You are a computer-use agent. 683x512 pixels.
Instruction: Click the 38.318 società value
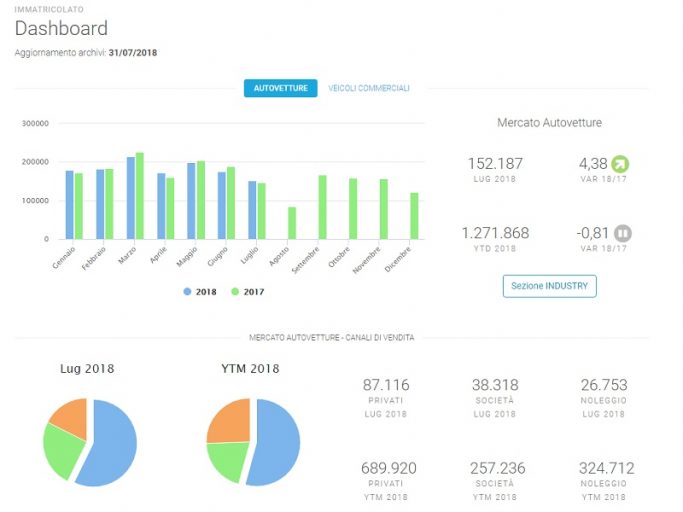495,385
